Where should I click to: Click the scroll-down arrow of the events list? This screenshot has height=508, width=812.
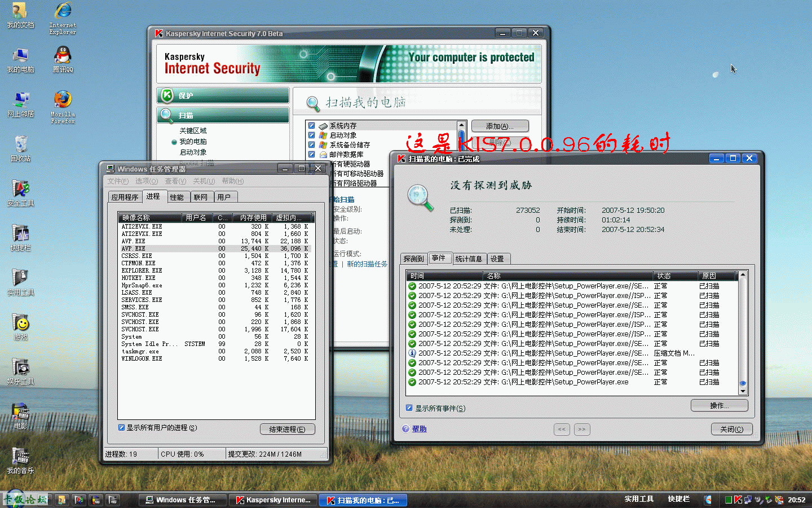coord(743,391)
